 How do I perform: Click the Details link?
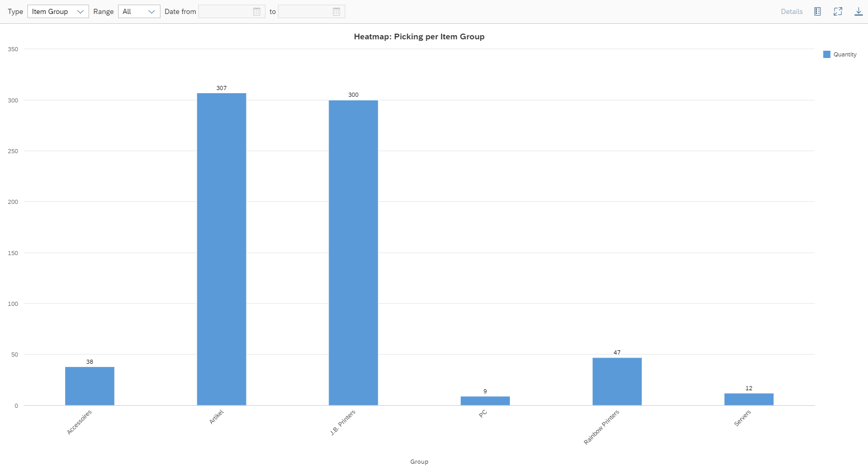pyautogui.click(x=791, y=11)
